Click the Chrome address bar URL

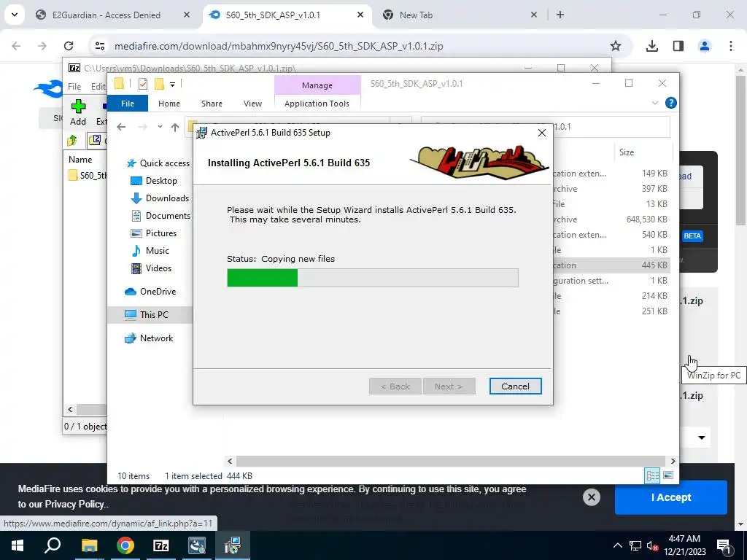(x=279, y=46)
